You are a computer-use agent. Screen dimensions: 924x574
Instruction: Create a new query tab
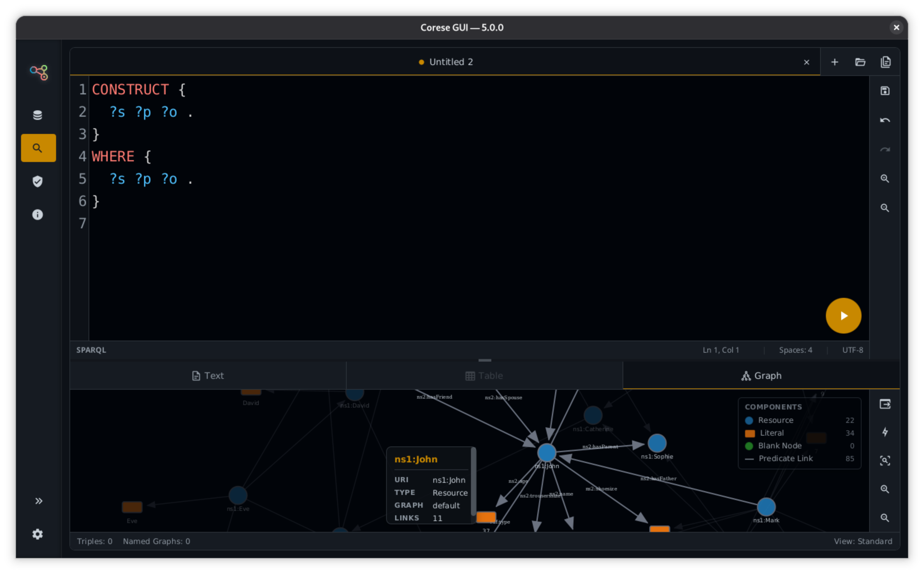tap(834, 62)
